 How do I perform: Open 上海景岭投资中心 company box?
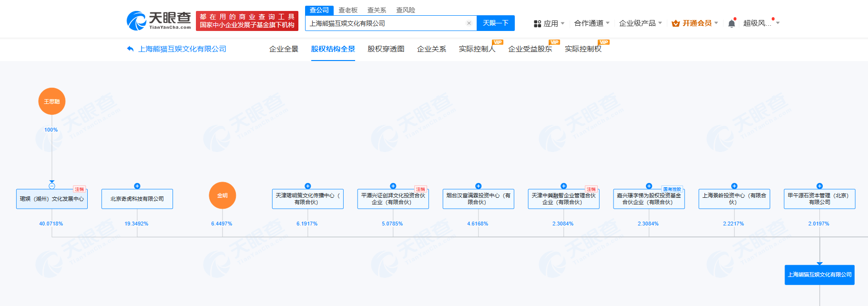point(735,199)
